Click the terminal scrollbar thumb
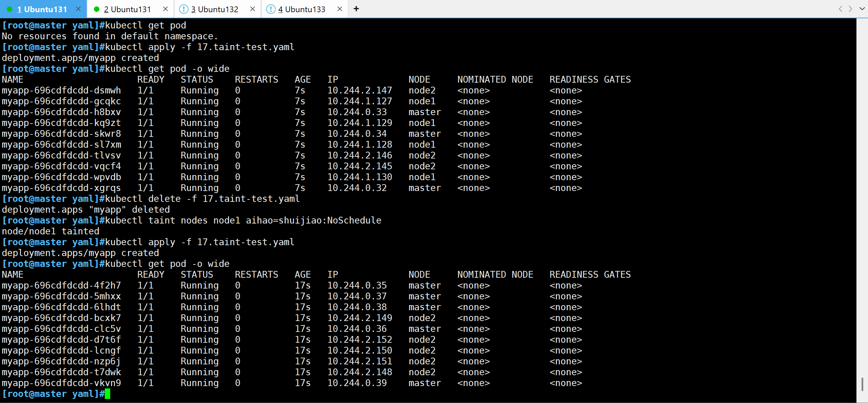868x403 pixels. tap(862, 384)
